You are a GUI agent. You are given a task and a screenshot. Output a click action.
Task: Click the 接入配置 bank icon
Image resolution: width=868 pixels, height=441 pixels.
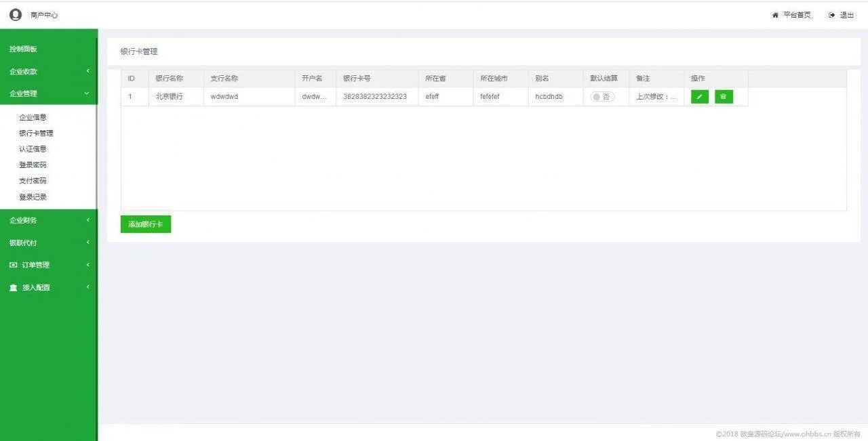coord(14,288)
